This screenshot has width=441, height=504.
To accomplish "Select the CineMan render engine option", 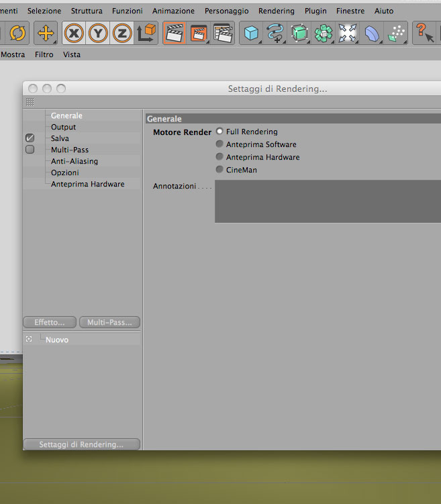I will (219, 169).
